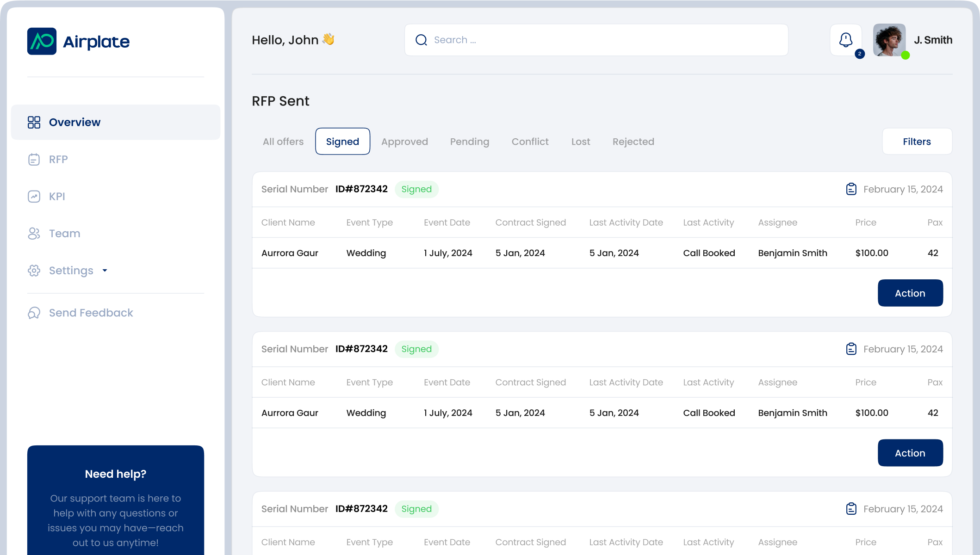Click Action button on first RFP
The width and height of the screenshot is (980, 555).
pos(910,293)
